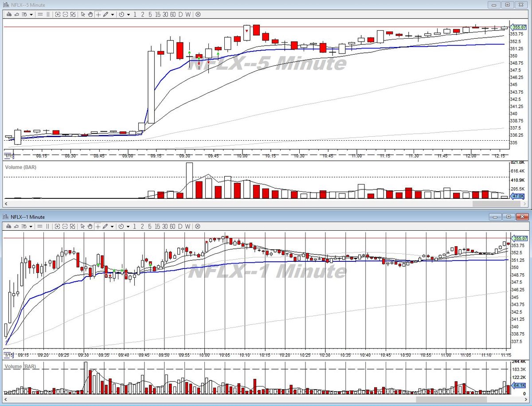The image size is (532, 406).
Task: Select 5 minute interval in 5 Minute window
Action: [150, 14]
